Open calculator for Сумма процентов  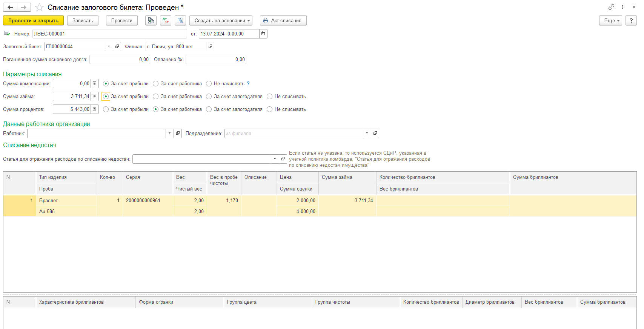(95, 109)
